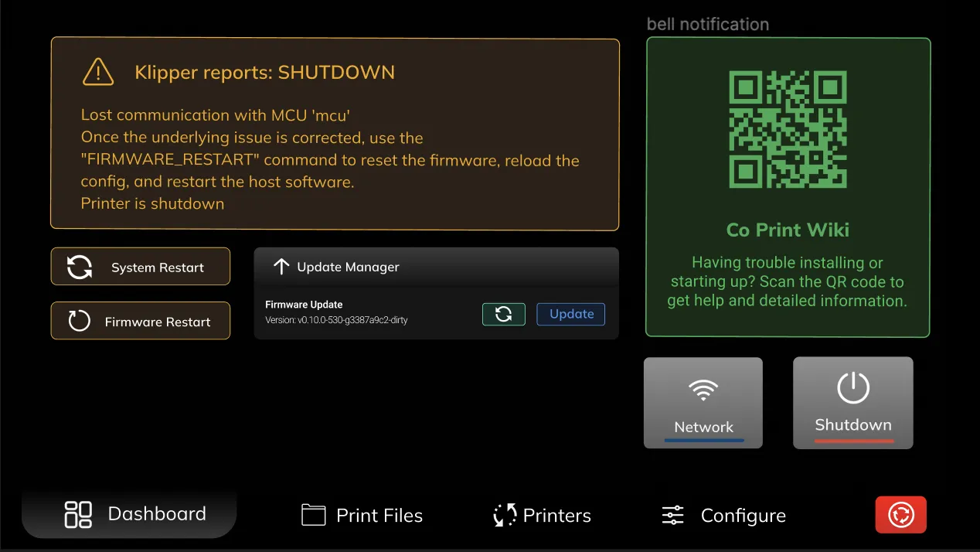Click the Dashboard grid icon
The height and width of the screenshot is (552, 980).
78,514
